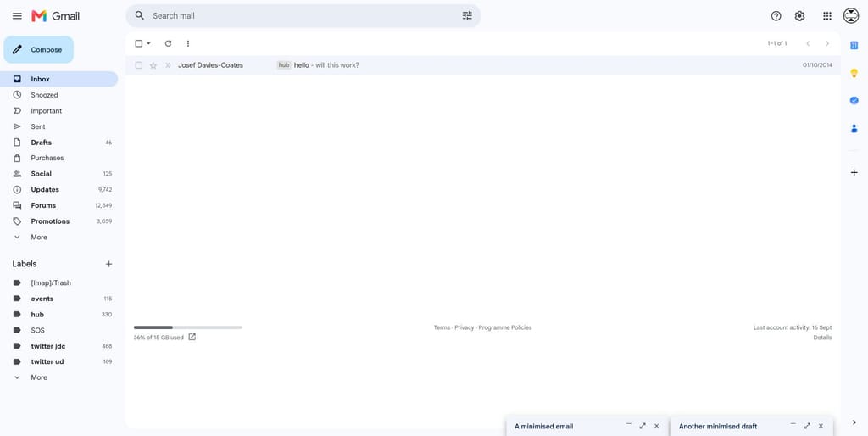The width and height of the screenshot is (868, 436).
Task: Open the Settings gear
Action: click(799, 16)
